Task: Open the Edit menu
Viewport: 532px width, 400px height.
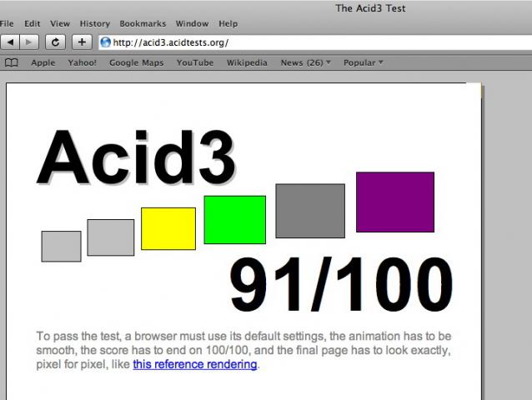Action: click(x=33, y=23)
